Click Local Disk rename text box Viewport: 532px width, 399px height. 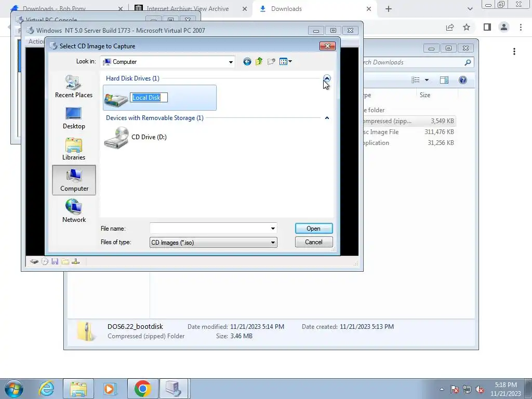149,98
